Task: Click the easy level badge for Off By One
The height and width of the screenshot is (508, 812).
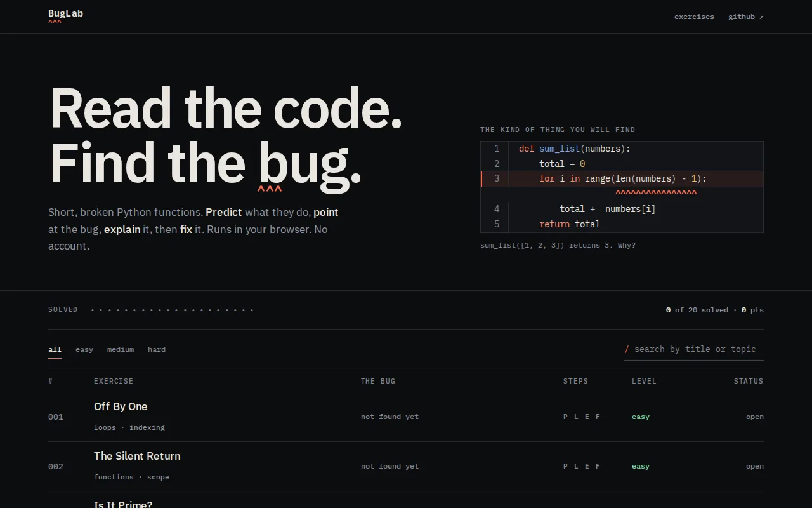Action: (x=641, y=417)
